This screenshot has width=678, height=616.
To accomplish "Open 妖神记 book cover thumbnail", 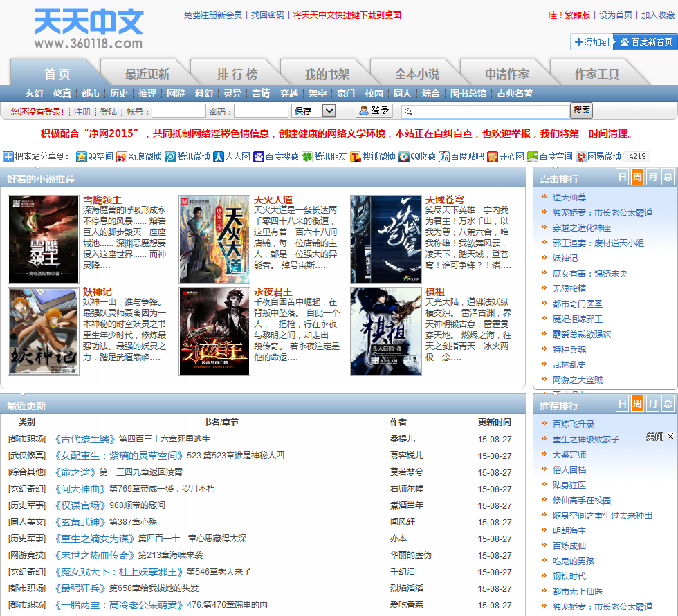I will click(x=43, y=331).
